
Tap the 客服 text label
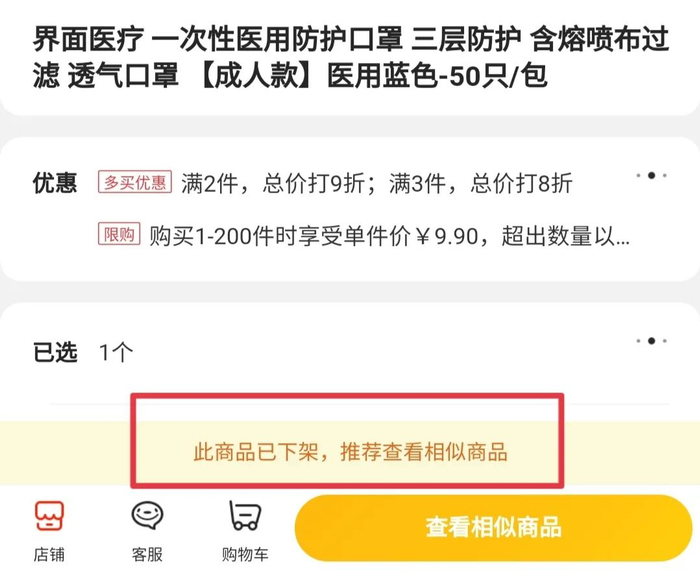click(147, 555)
